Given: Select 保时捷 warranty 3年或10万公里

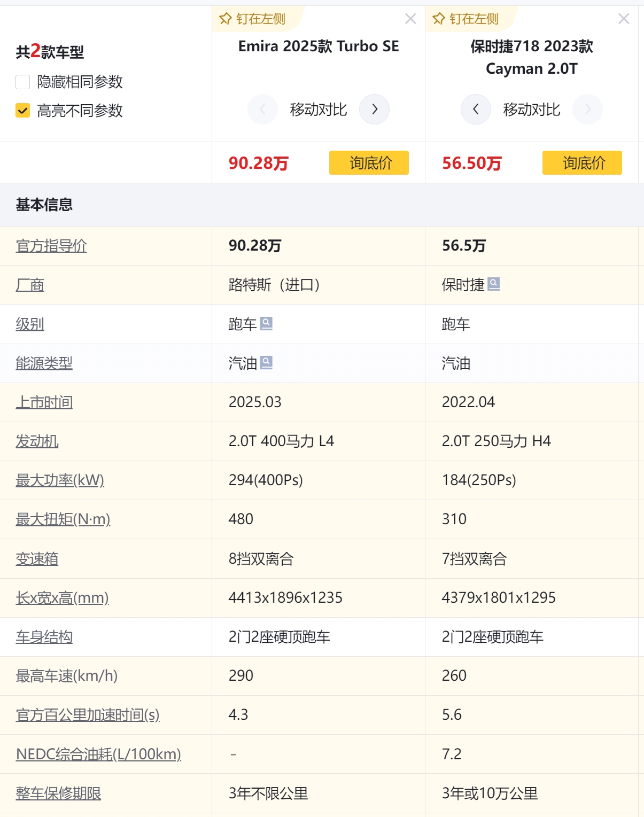Looking at the screenshot, I should [490, 793].
